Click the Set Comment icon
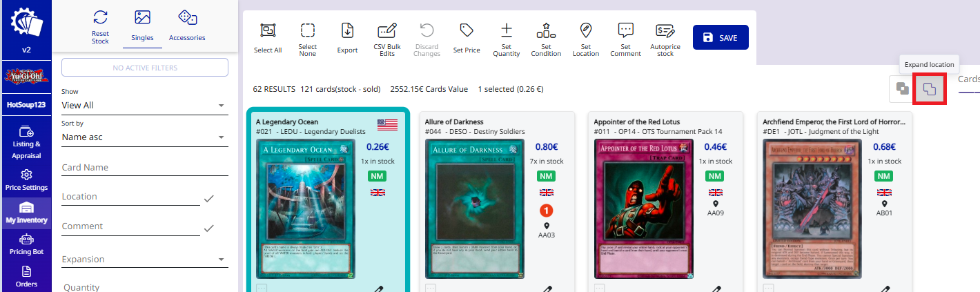 [x=626, y=30]
